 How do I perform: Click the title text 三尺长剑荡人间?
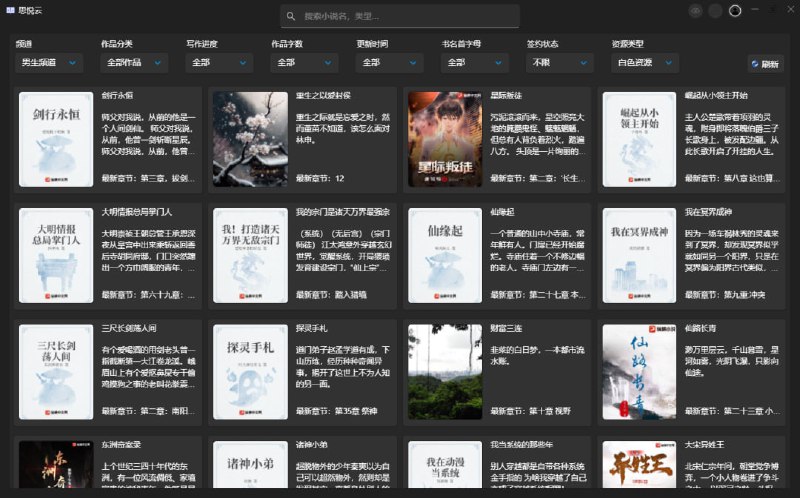(129, 328)
